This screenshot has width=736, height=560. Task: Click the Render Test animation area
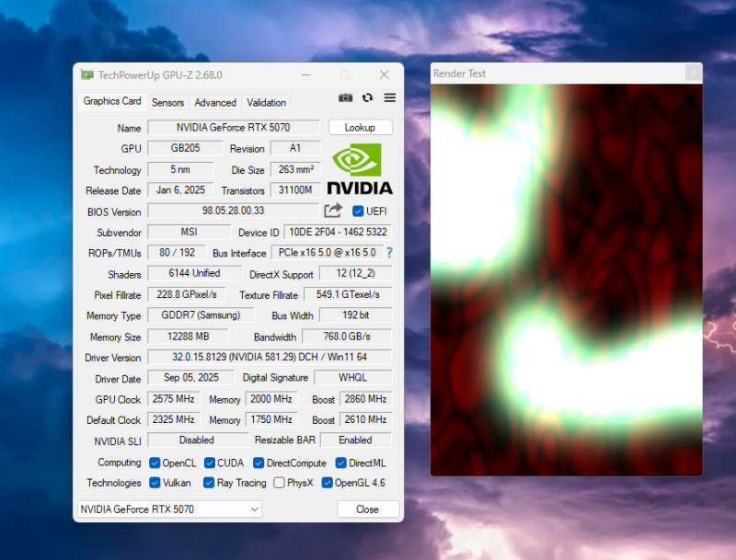567,280
